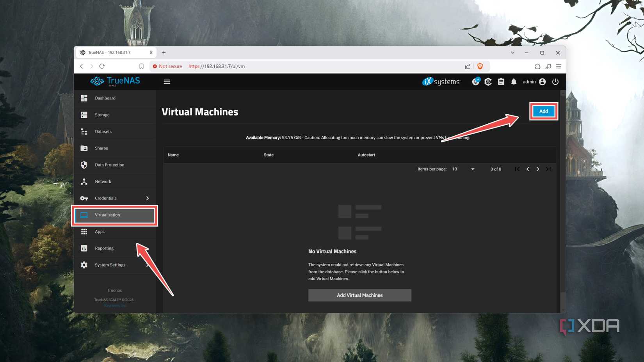Close the TrueNAS browser tab
The image size is (644, 362).
tap(151, 52)
